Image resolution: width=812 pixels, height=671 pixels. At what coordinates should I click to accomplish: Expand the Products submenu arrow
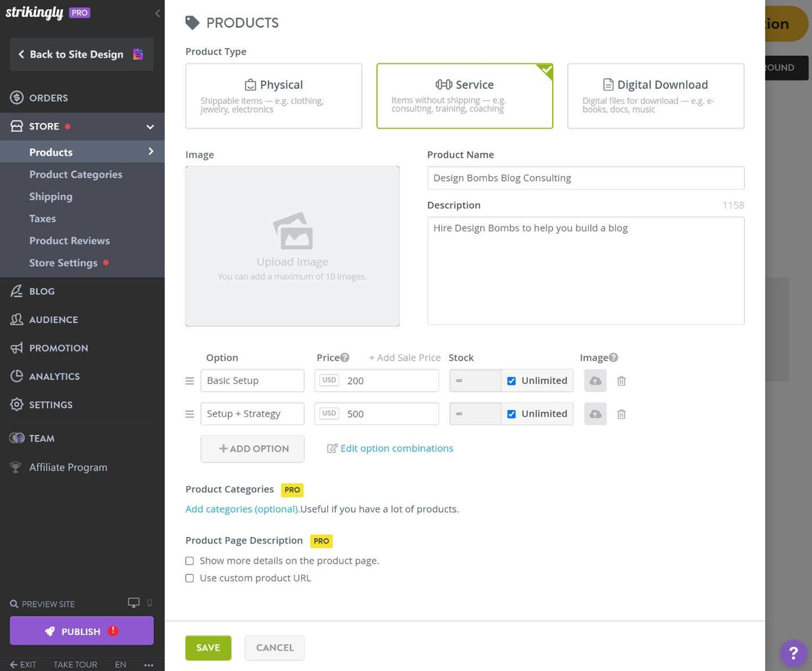[151, 152]
